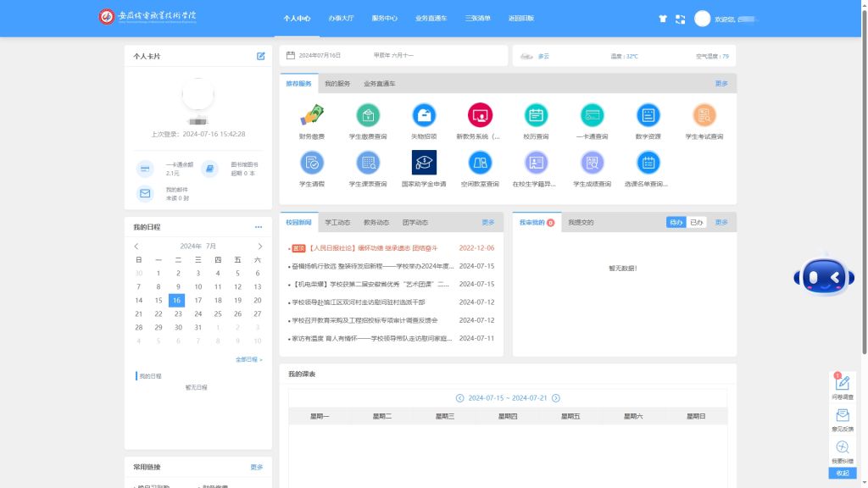Open the pinned 人民日报社论 news item
This screenshot has width=868, height=488.
pyautogui.click(x=373, y=248)
